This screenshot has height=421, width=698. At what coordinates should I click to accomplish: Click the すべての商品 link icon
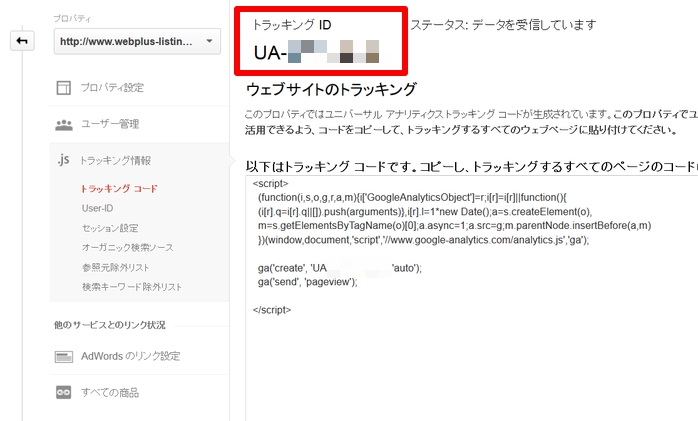coord(64,393)
